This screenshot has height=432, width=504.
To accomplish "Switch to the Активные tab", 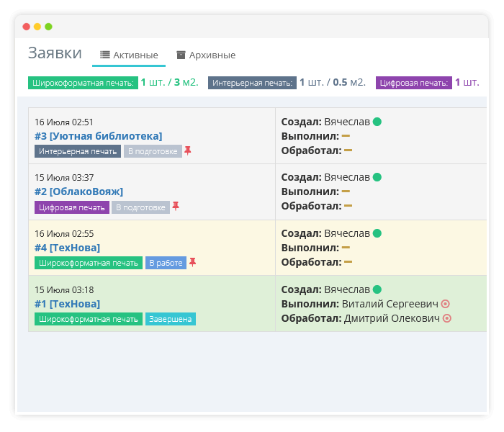I will (129, 55).
